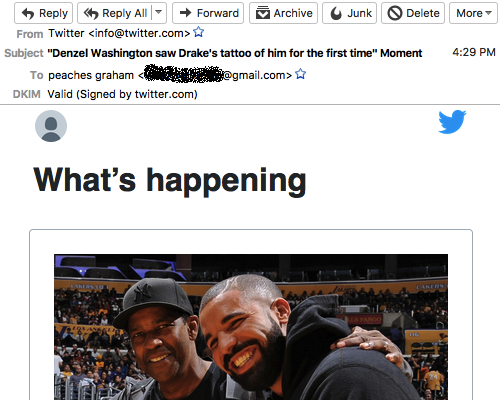Screen dimensions: 500x400
Task: Click the sender address info@twitter.com
Action: point(139,33)
